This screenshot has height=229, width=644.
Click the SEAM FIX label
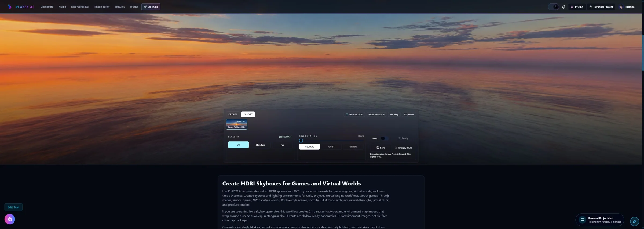point(234,137)
